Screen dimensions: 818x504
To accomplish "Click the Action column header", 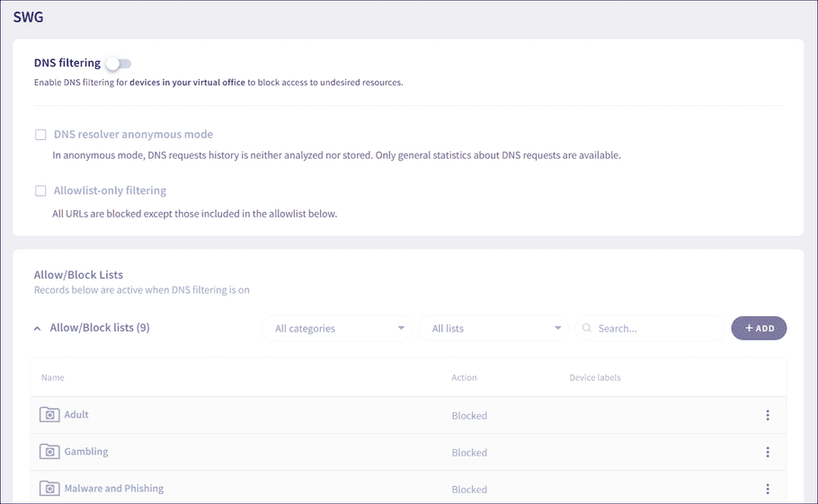I will click(x=465, y=377).
